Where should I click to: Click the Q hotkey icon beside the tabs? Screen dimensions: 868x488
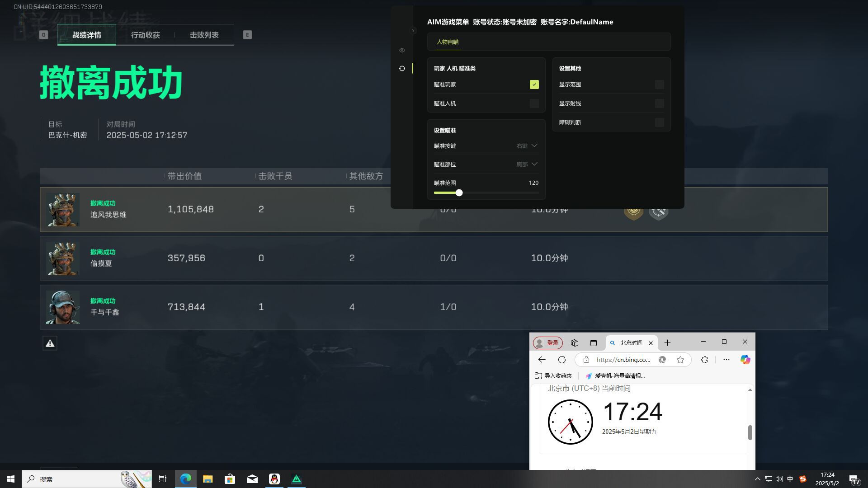pyautogui.click(x=43, y=34)
